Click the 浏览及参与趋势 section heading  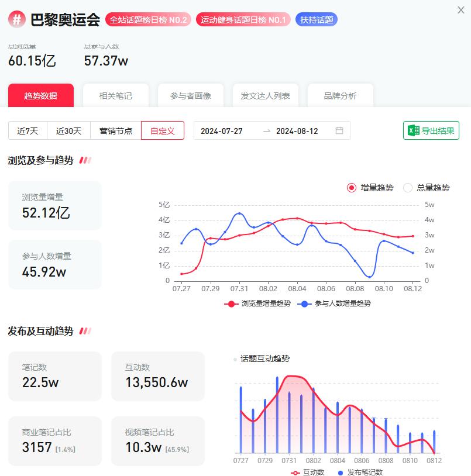[x=41, y=160]
